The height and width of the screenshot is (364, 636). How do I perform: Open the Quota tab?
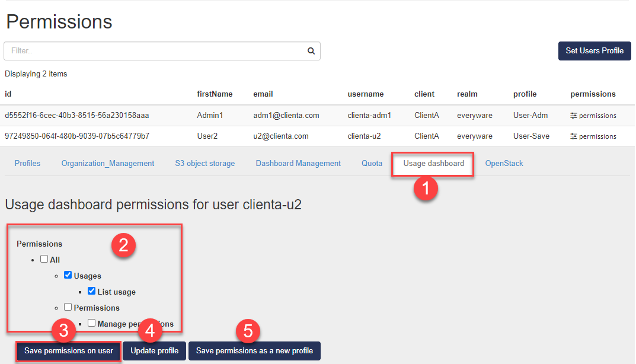pos(372,163)
